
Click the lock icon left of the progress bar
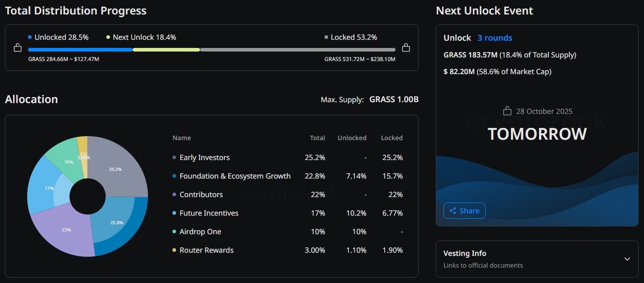coord(17,47)
